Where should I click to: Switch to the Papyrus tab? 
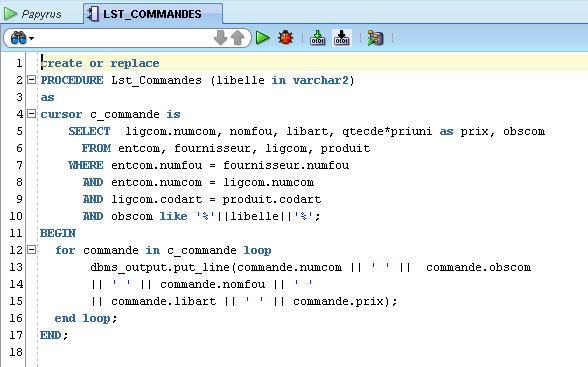click(41, 14)
